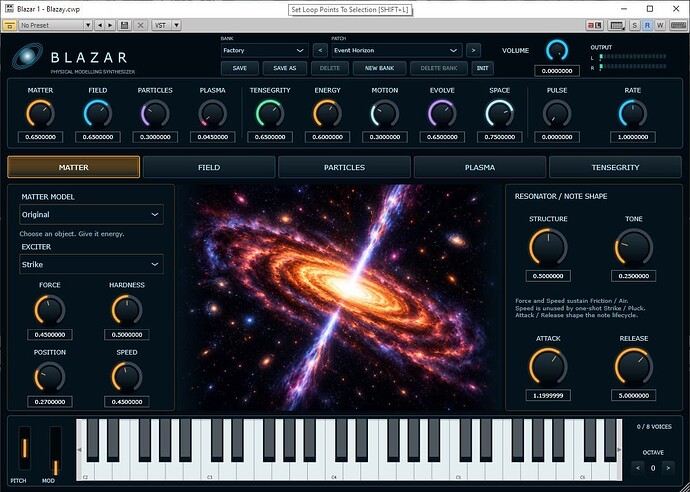This screenshot has height=492, width=690.
Task: Click the MOD wheel strip
Action: pos(55,451)
